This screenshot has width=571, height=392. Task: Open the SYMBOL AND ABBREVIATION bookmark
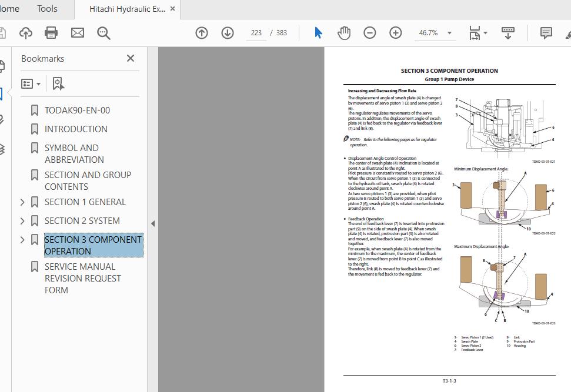(x=74, y=153)
